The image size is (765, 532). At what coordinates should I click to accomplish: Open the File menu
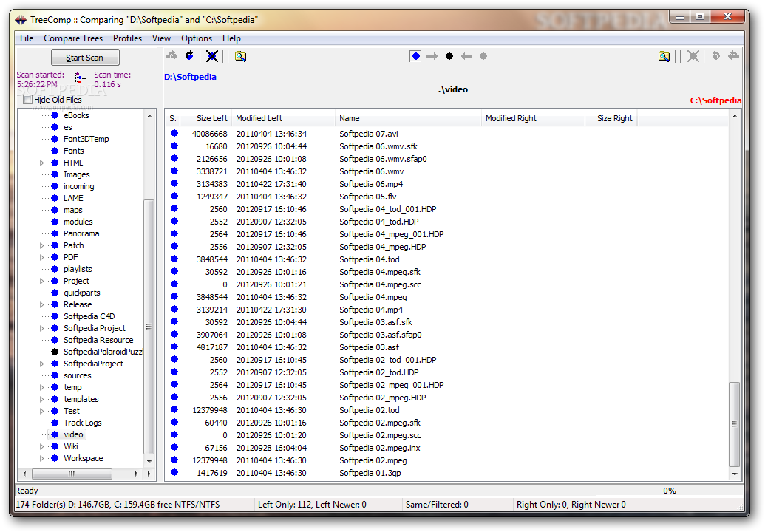[x=27, y=38]
